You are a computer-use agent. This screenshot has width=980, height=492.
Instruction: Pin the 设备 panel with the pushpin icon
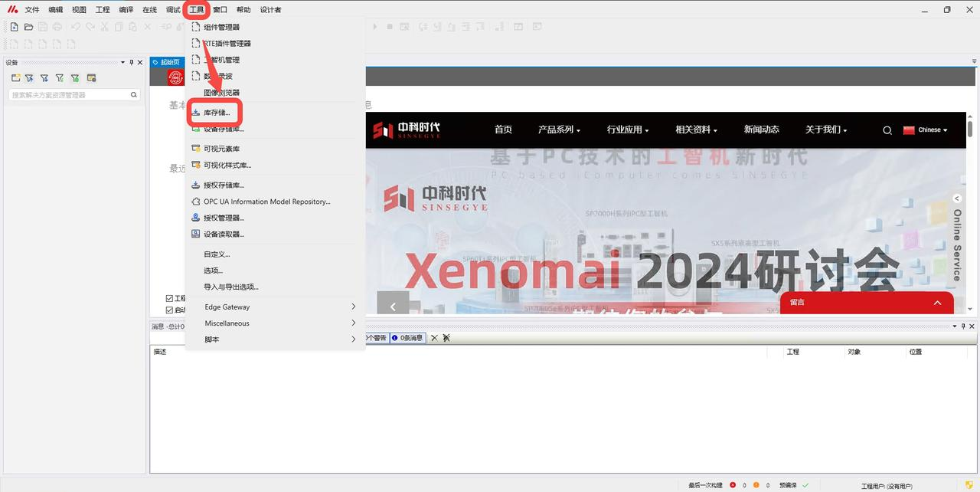pos(131,63)
